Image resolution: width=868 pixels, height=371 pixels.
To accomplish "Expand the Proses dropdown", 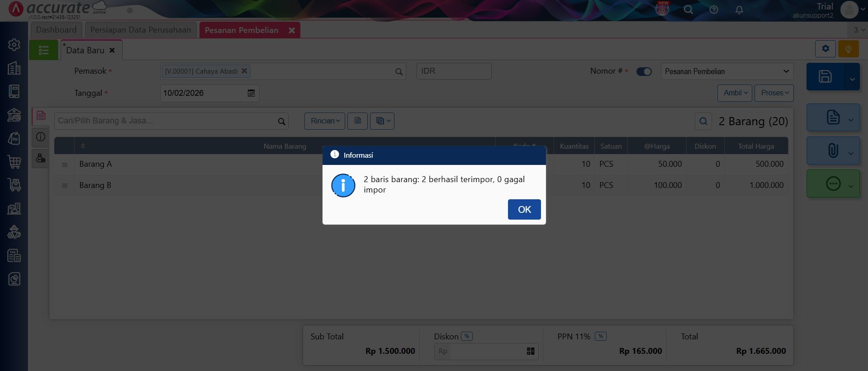I will click(774, 93).
